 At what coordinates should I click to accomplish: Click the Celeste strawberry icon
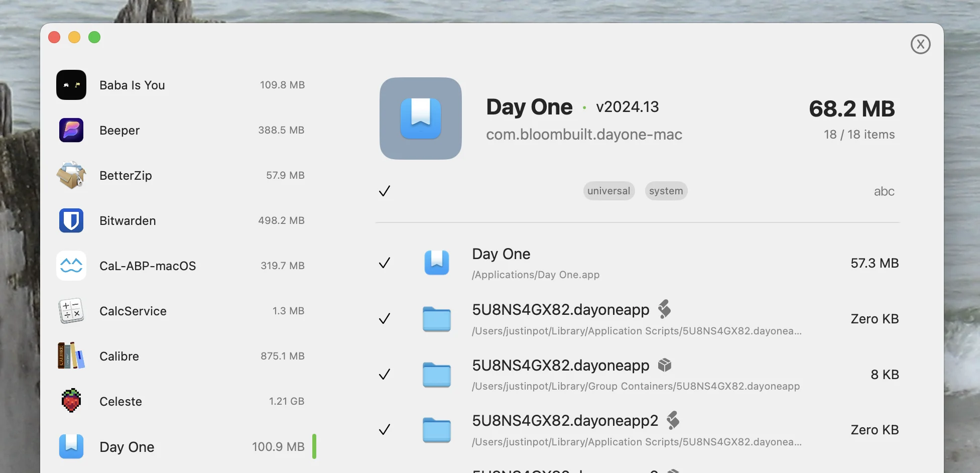coord(71,401)
